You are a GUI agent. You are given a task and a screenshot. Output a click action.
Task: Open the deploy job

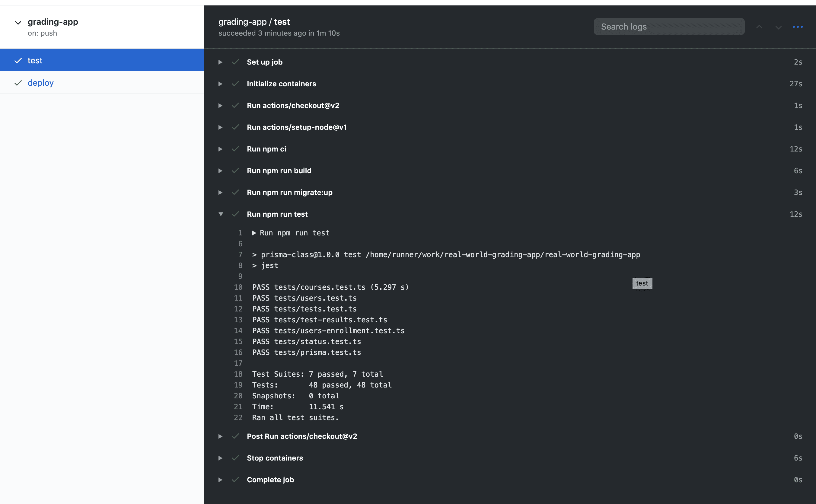point(40,83)
